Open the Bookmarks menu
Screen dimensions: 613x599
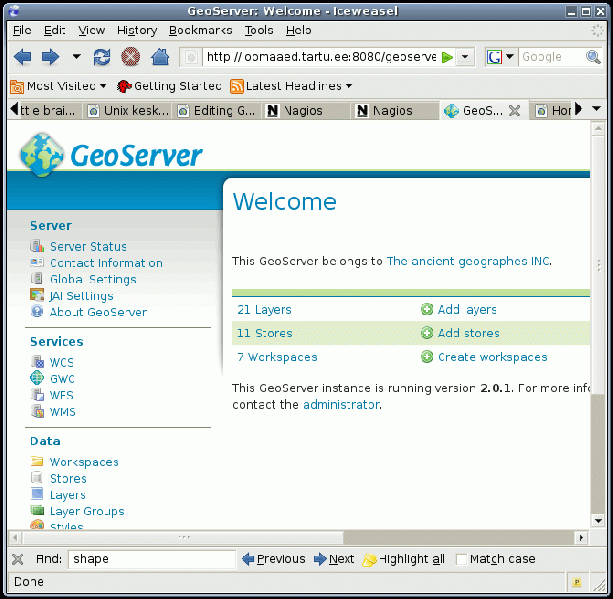pos(201,30)
